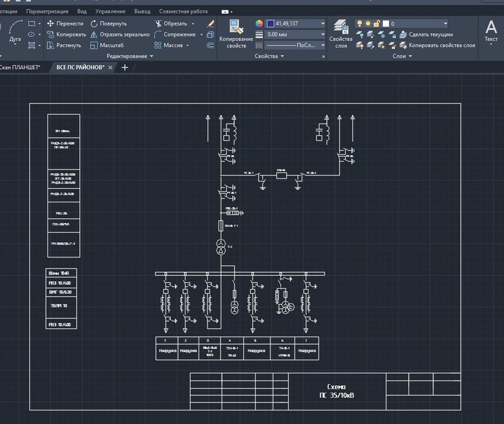
Task: Activate the Fillet (Сопряжение) tool
Action: 175,35
